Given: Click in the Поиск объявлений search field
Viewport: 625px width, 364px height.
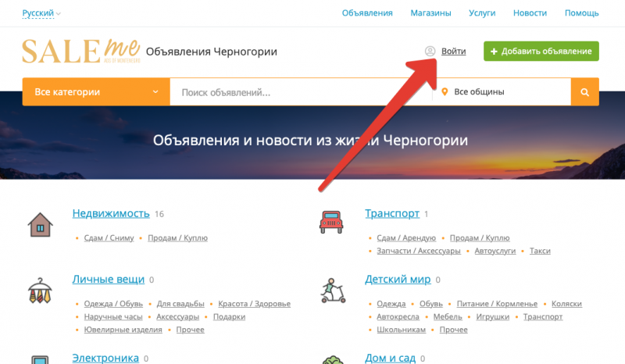Looking at the screenshot, I should [x=301, y=92].
